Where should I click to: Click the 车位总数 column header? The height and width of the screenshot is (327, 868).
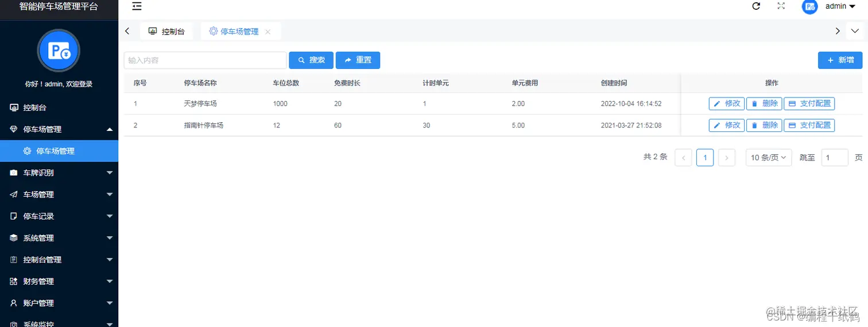click(x=286, y=83)
